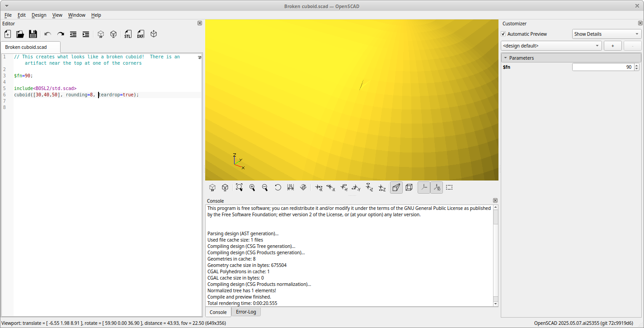This screenshot has height=328, width=644.
Task: Close the Console panel
Action: pyautogui.click(x=495, y=200)
